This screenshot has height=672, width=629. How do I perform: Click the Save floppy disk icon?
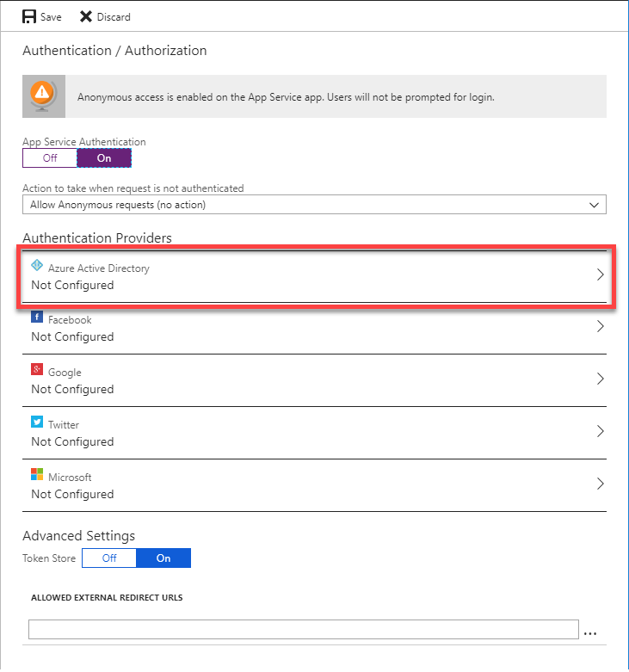(x=28, y=16)
